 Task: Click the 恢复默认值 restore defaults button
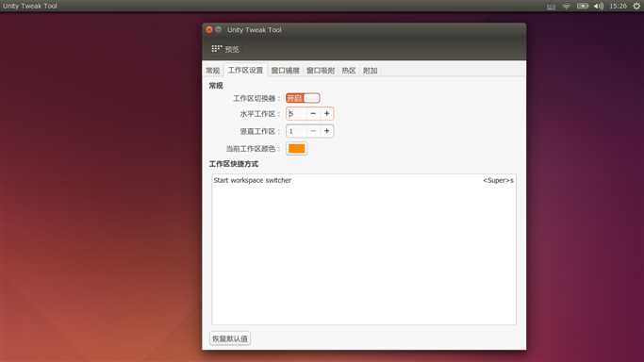tap(230, 338)
